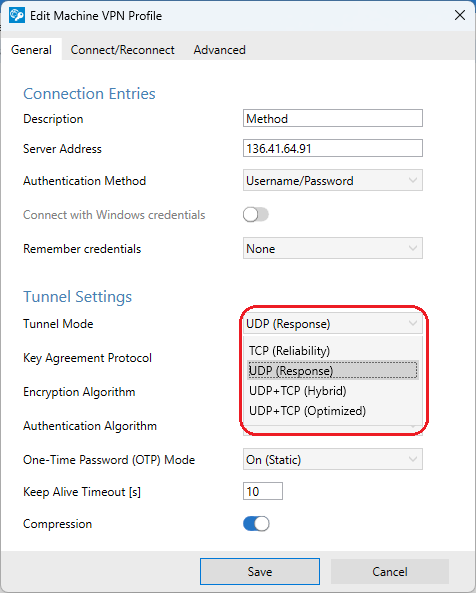Viewport: 476px width, 593px height.
Task: Open the One-Time Password Mode dropdown
Action: point(333,459)
